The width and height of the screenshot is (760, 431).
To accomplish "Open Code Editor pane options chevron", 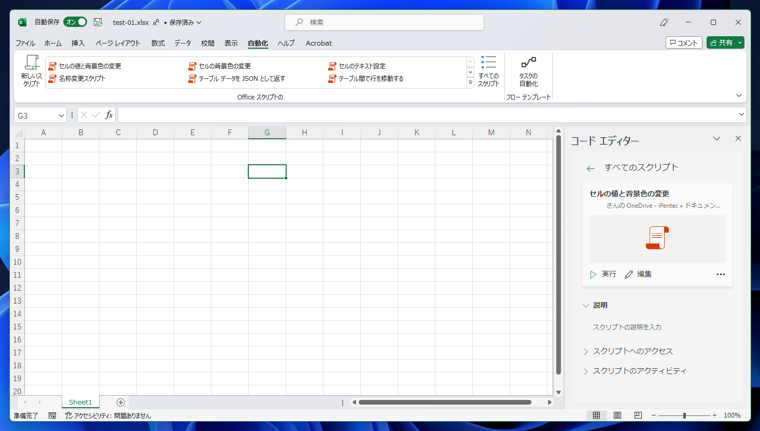I will pos(716,139).
